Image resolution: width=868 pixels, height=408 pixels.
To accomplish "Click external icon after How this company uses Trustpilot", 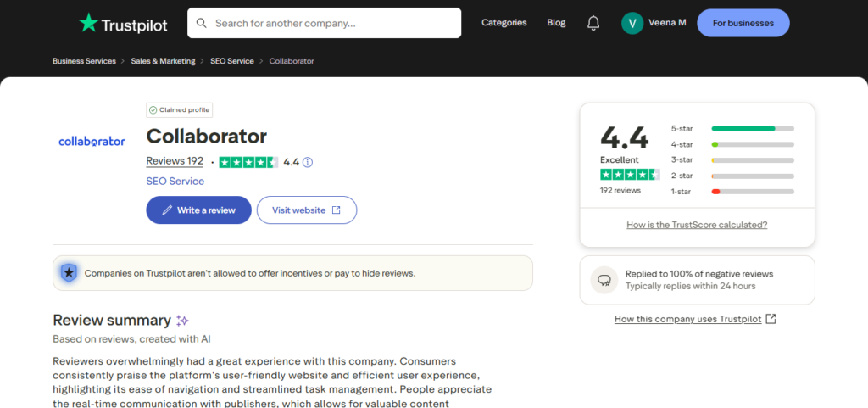I will click(x=771, y=319).
